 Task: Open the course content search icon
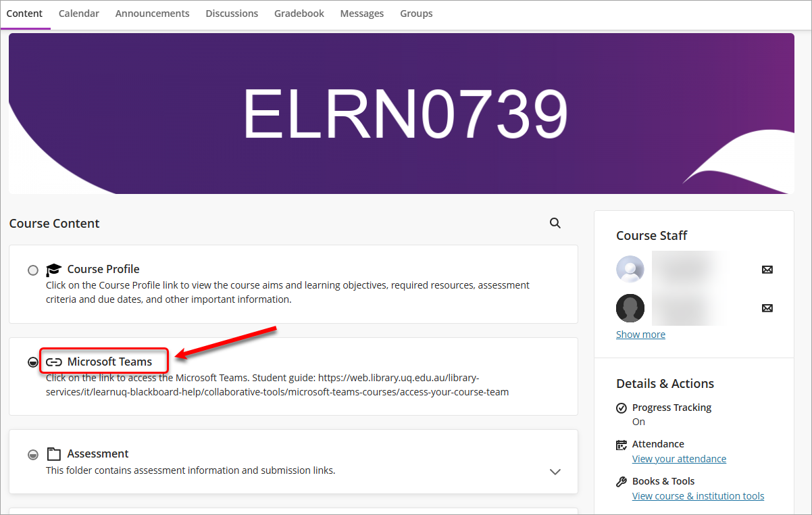click(555, 223)
